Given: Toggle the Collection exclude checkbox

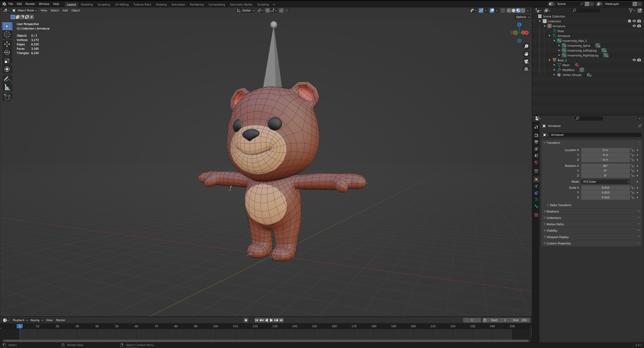Looking at the screenshot, I should [x=629, y=21].
